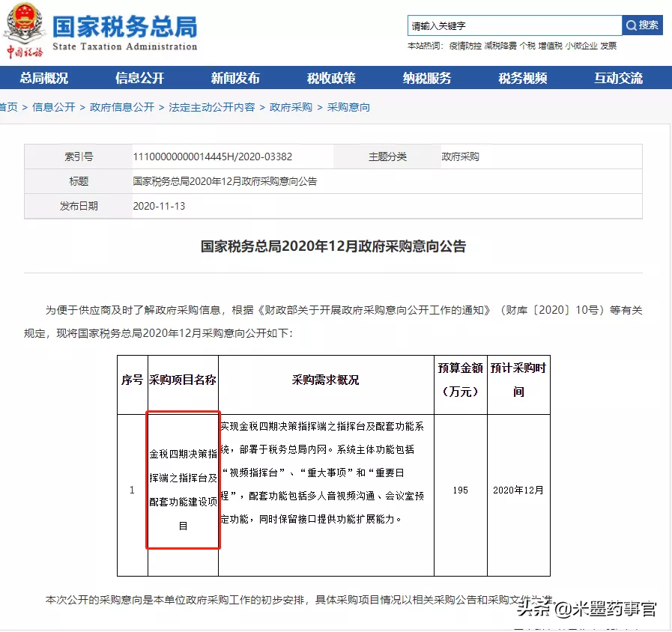Click the 搜索 search button
The image size is (672, 632).
pyautogui.click(x=642, y=25)
